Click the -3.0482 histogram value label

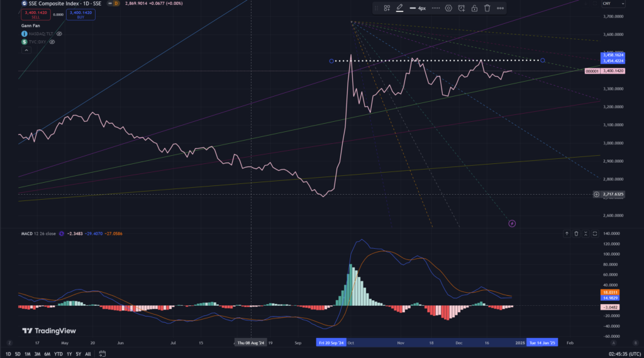pyautogui.click(x=610, y=307)
